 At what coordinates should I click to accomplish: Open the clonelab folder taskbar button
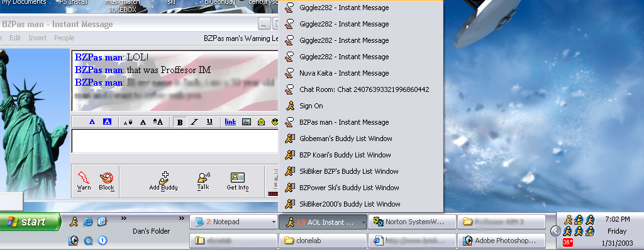(323, 241)
